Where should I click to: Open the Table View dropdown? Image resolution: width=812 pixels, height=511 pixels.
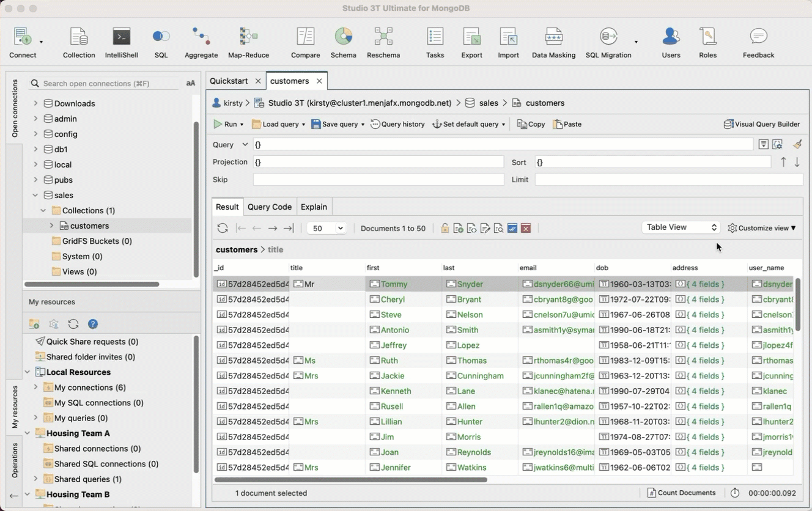click(x=681, y=227)
